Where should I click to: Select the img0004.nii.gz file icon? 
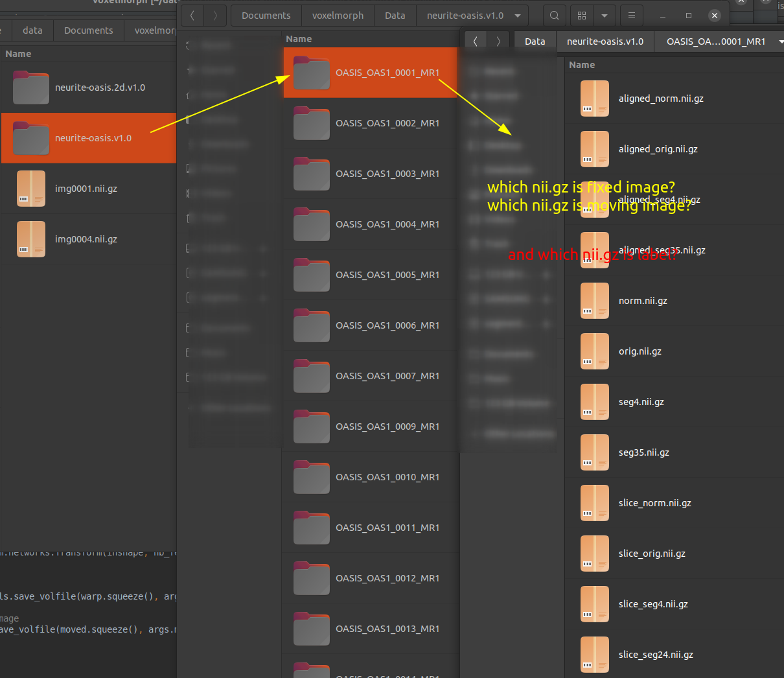[x=30, y=239]
